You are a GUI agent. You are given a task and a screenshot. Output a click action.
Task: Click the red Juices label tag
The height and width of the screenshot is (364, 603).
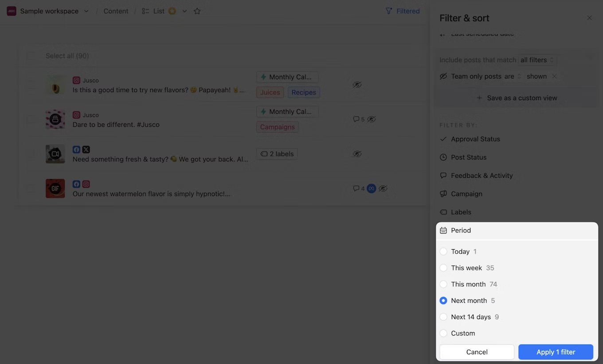tap(270, 92)
